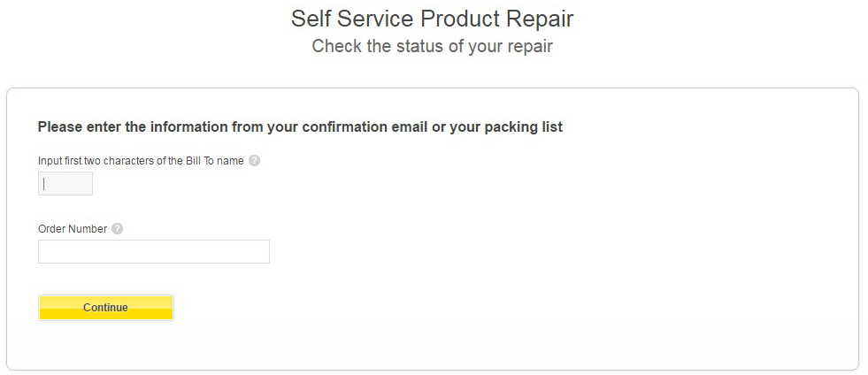The height and width of the screenshot is (375, 868).
Task: Click inside the Order Number text box
Action: 153,252
